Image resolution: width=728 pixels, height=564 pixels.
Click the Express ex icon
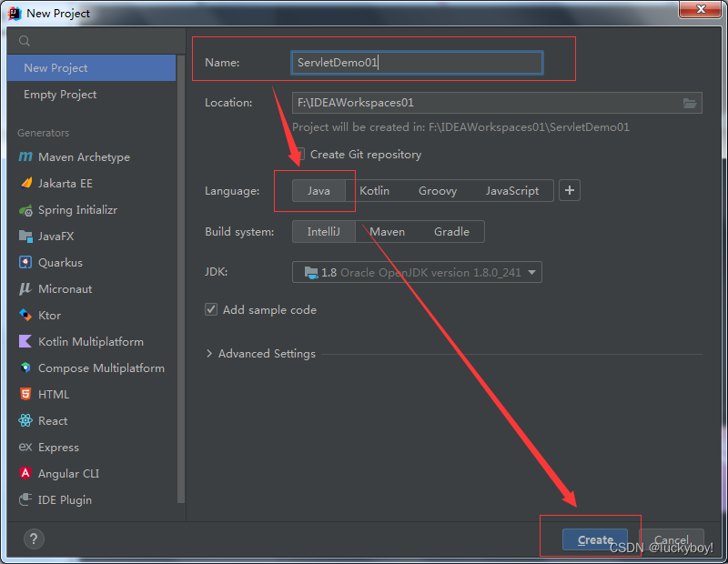[25, 447]
